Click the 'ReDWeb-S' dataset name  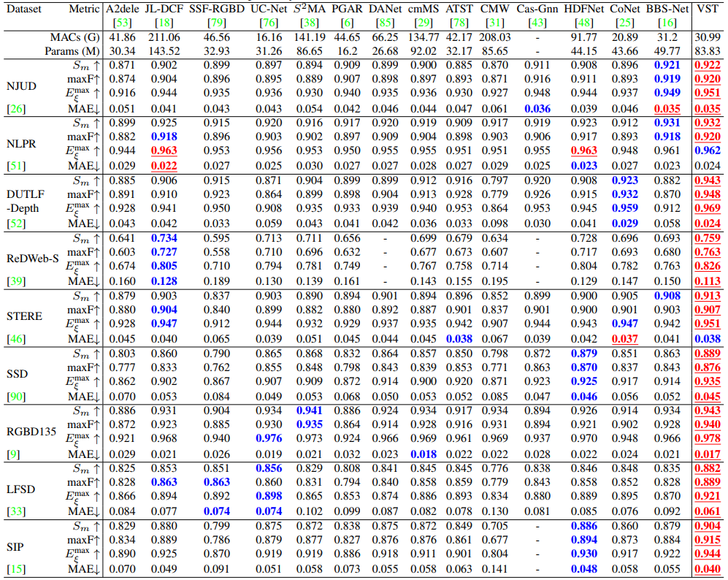click(33, 259)
